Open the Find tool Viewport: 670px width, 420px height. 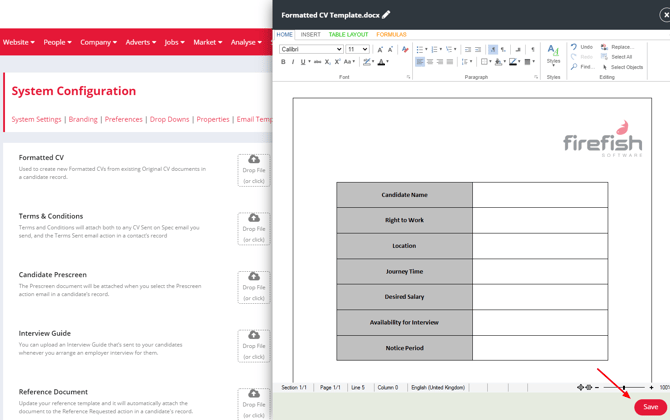582,67
